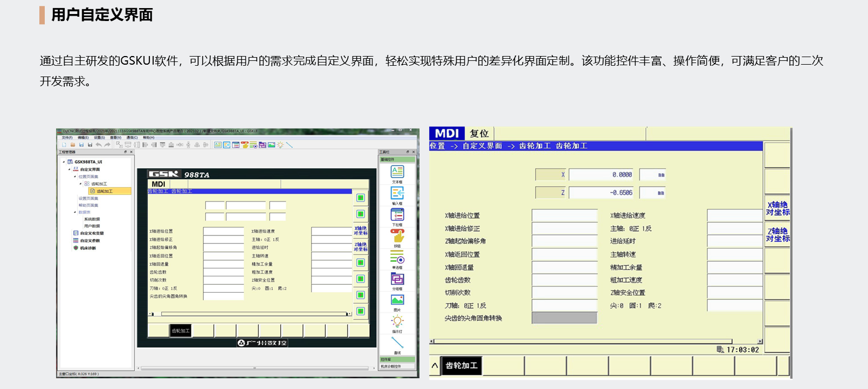Pick the 图片 picture control icon
868x389 pixels.
(397, 300)
